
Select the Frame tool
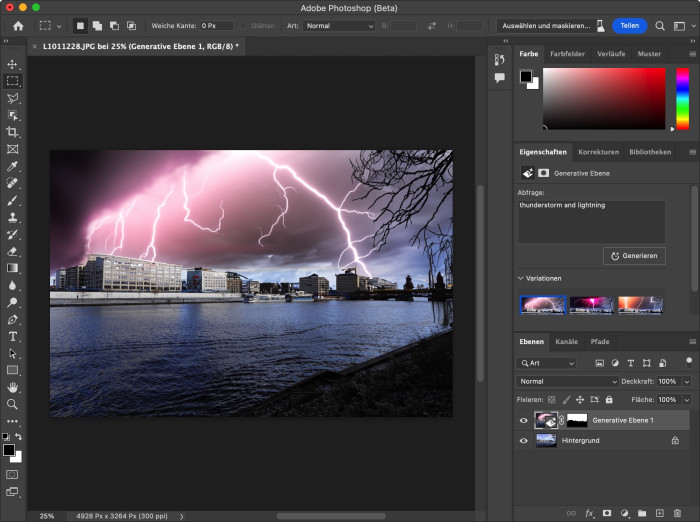(x=12, y=149)
